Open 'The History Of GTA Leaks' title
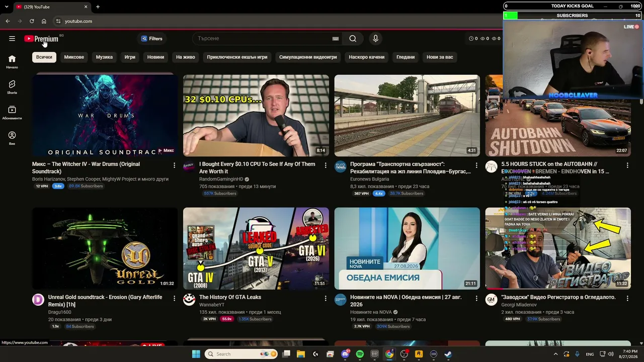 [x=230, y=297]
